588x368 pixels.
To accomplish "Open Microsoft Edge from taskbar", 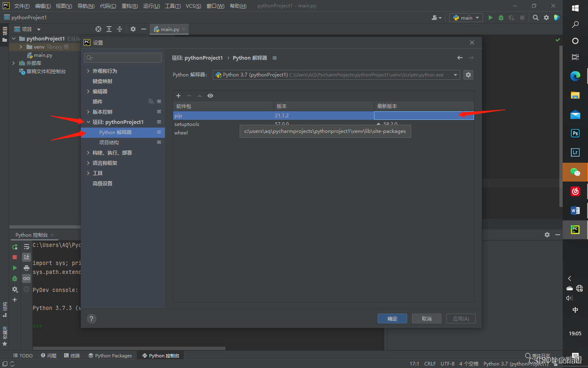I will pos(575,76).
